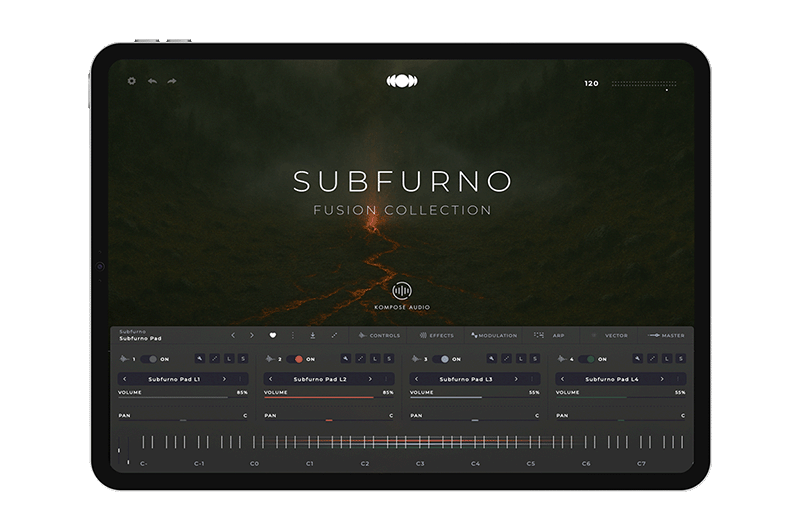Click the Subfurno Pad L3 sample name
800x530 pixels.
tap(466, 379)
